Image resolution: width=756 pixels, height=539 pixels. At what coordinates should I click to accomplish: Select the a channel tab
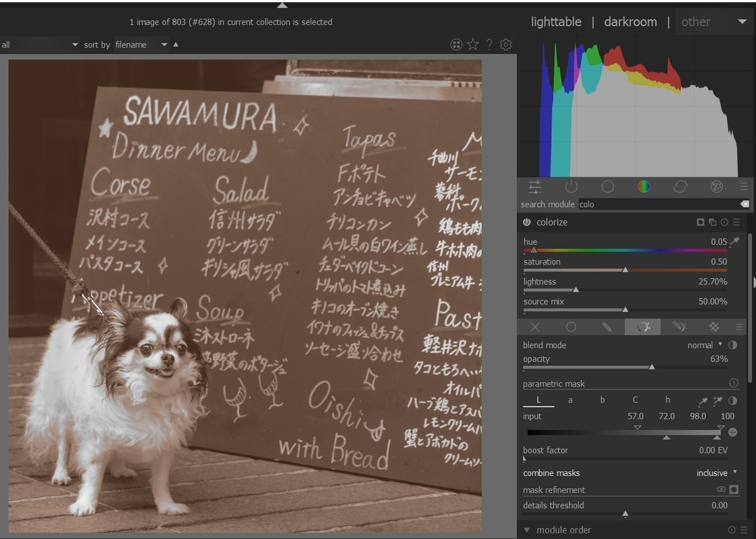[570, 400]
